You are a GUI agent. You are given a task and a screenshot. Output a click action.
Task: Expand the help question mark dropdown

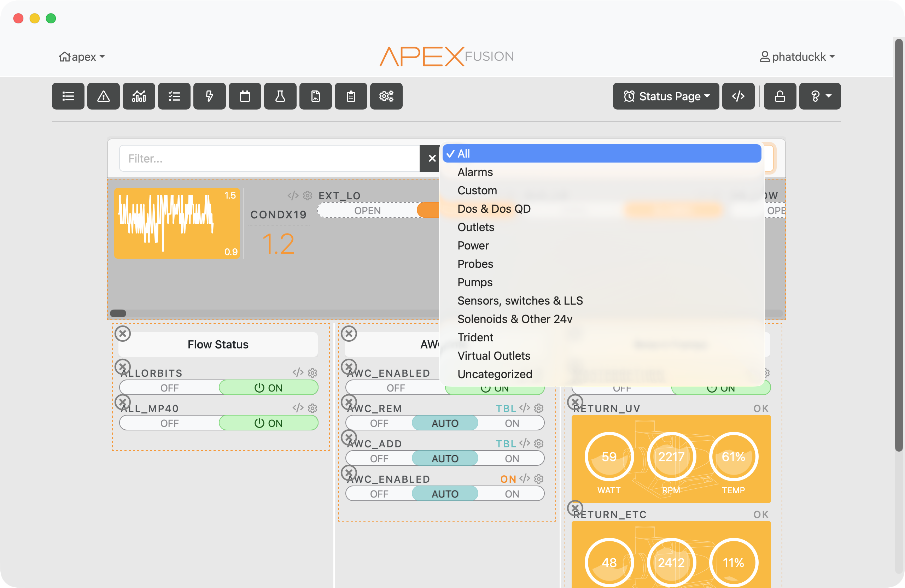tap(820, 96)
